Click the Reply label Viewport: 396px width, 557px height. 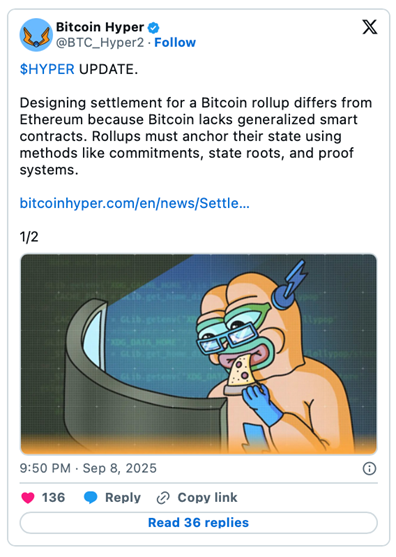123,498
